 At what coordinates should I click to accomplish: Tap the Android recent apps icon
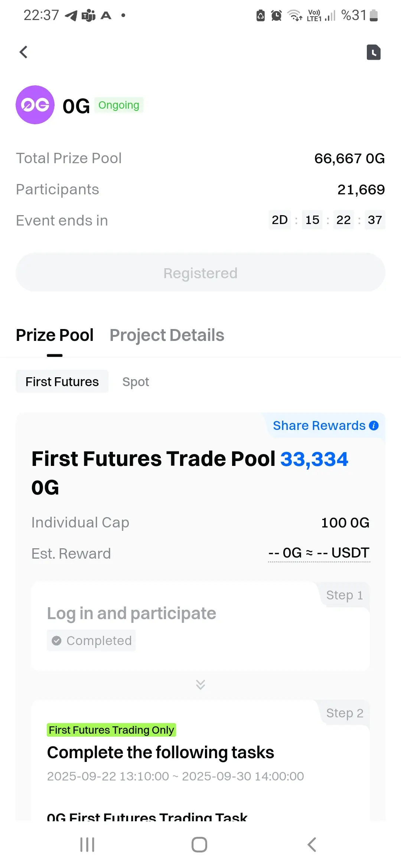click(x=87, y=845)
